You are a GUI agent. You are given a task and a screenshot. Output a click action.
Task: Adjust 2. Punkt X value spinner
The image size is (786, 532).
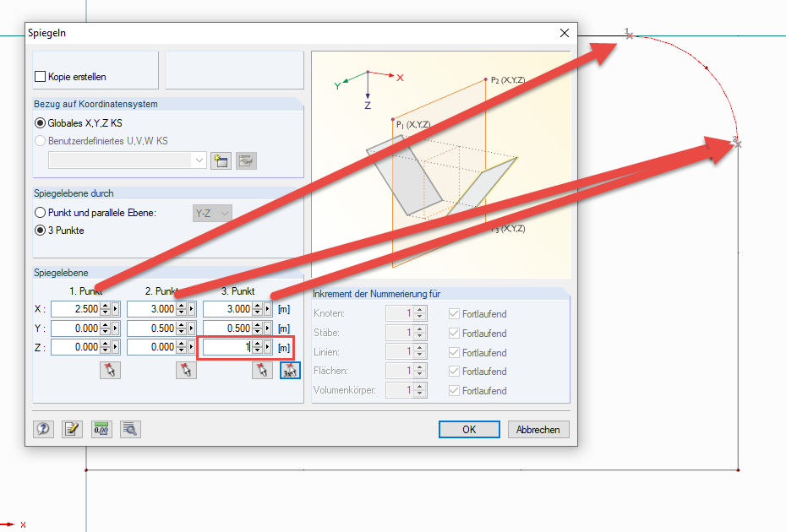[x=182, y=309]
